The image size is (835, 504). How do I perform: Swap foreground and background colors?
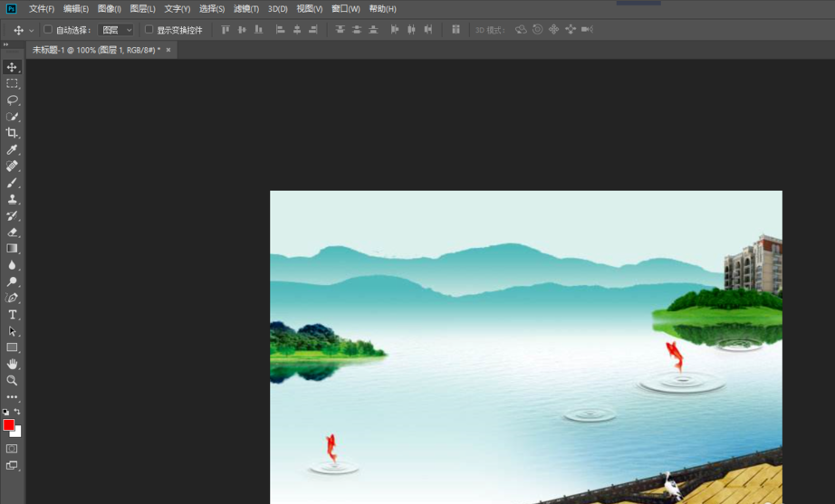[x=17, y=413]
